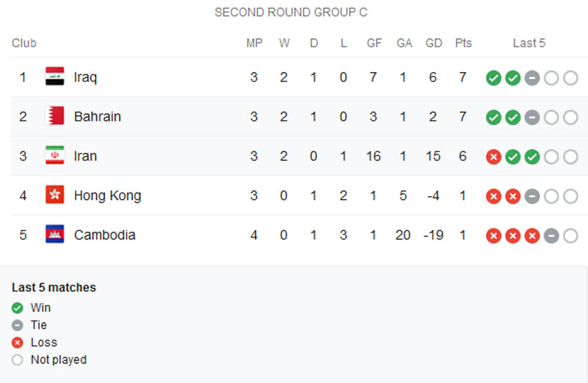Click the Last 5 column header
Image resolution: width=588 pixels, height=383 pixels.
[x=528, y=43]
